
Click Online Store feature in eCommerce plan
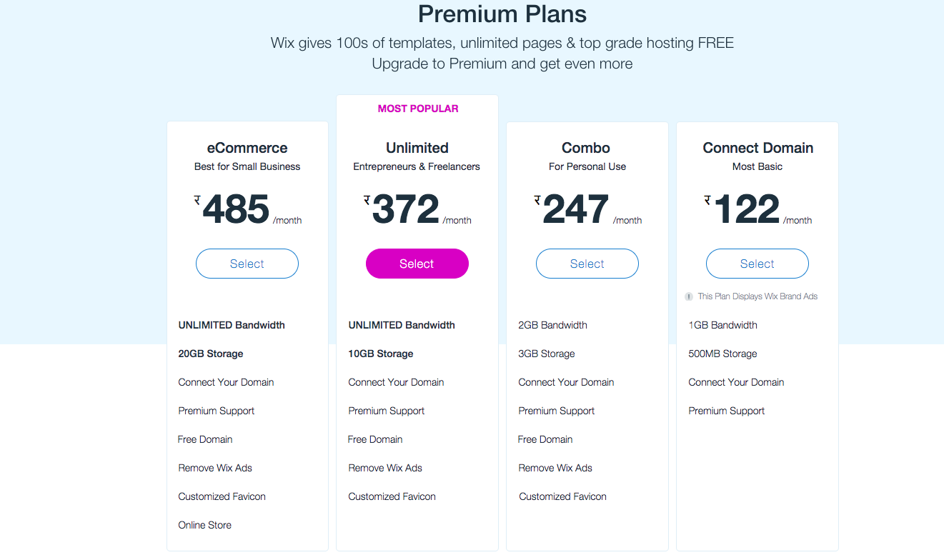[x=205, y=525]
